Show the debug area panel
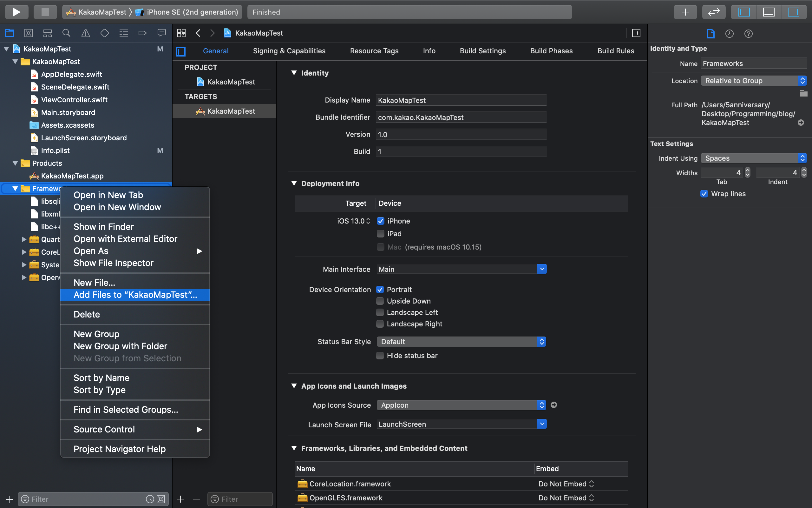Viewport: 812px width, 508px height. tap(769, 12)
